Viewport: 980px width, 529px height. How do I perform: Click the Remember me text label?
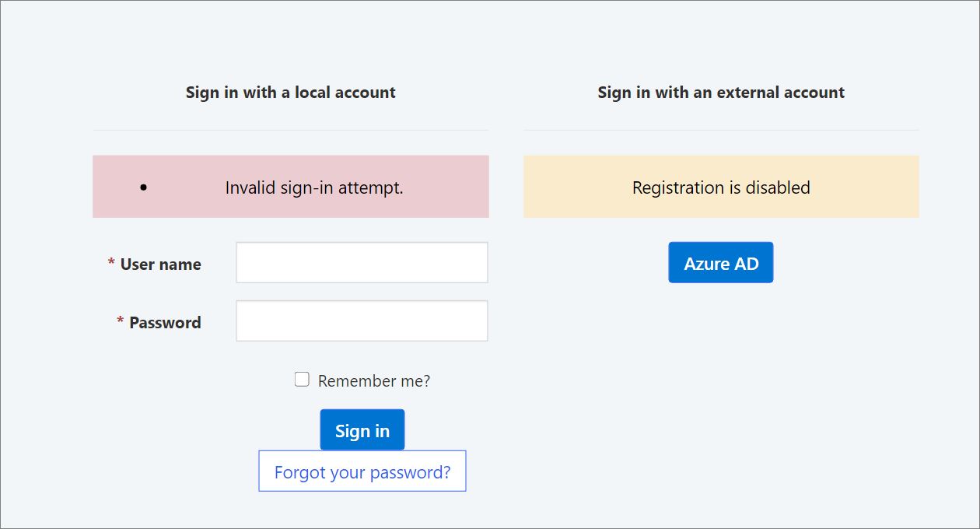click(374, 380)
